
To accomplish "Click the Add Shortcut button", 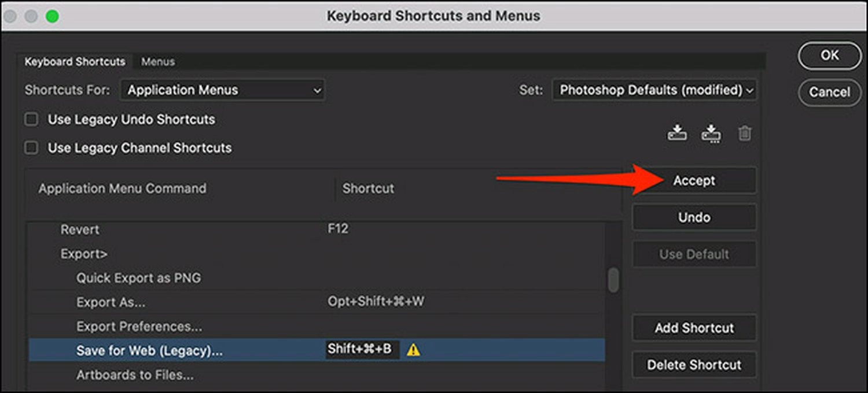I will [x=694, y=328].
